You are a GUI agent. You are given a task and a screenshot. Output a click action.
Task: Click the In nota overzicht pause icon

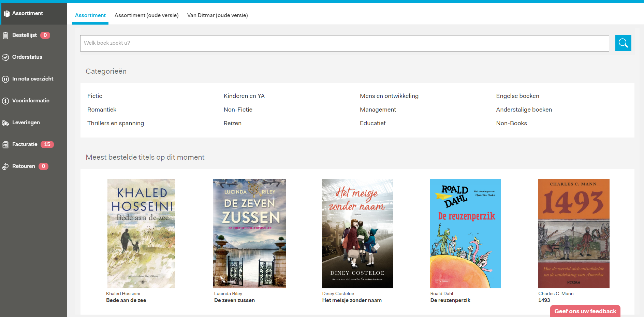point(5,79)
